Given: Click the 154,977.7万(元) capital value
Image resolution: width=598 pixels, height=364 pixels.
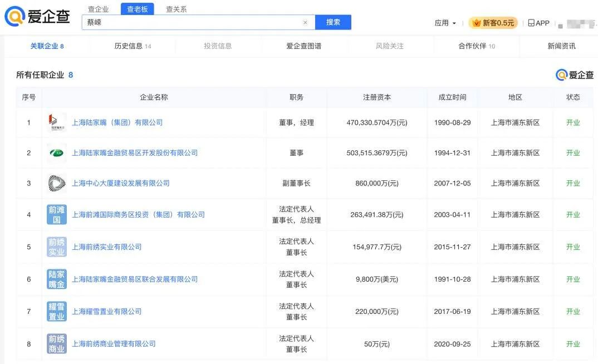Looking at the screenshot, I should (377, 247).
